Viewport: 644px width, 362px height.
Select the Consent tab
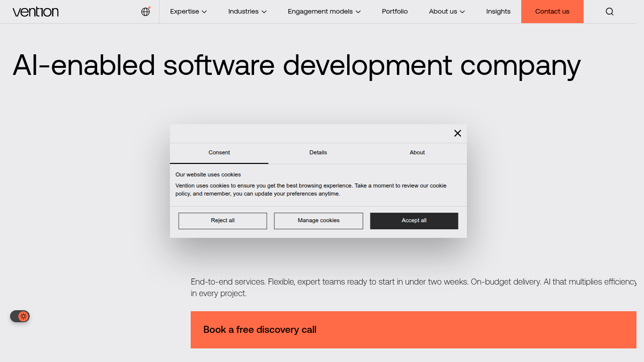tap(219, 153)
